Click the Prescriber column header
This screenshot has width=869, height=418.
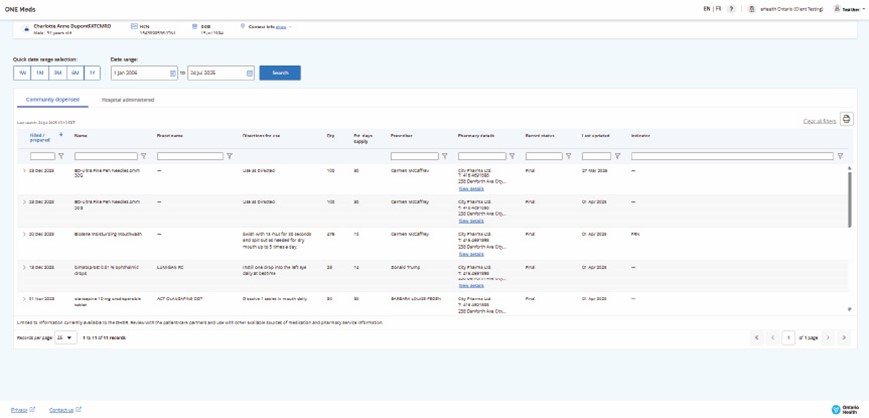(402, 135)
